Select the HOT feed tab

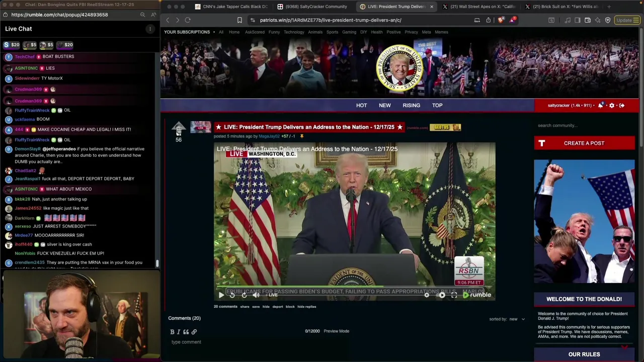coord(361,106)
